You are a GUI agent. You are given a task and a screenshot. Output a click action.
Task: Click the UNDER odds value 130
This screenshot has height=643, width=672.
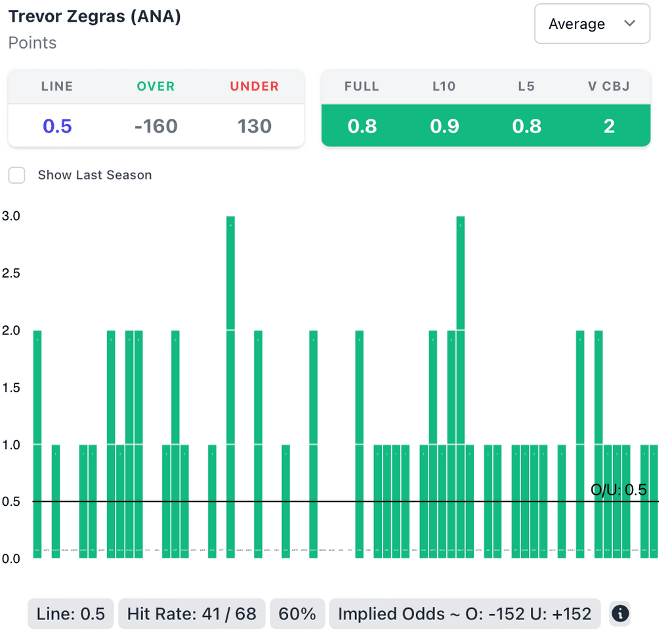coord(255,126)
